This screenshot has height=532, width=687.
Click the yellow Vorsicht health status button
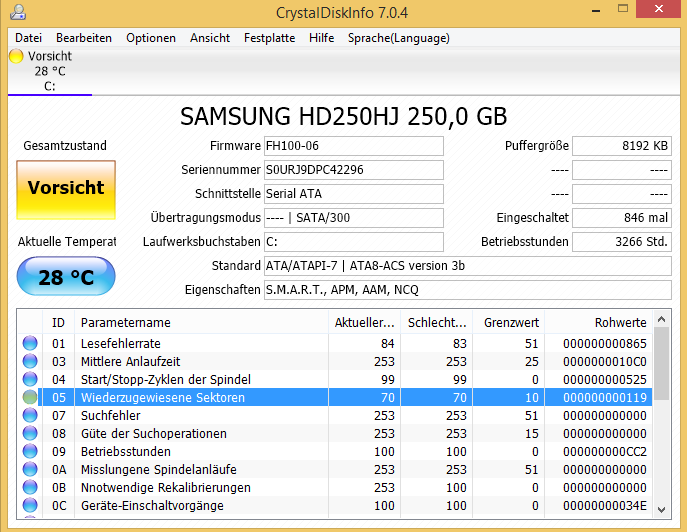point(66,190)
